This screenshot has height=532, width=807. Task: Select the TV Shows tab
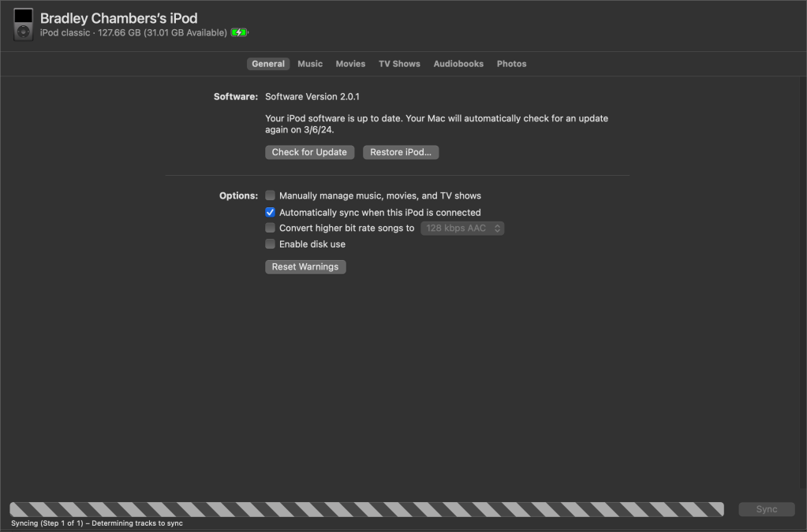[x=399, y=64]
